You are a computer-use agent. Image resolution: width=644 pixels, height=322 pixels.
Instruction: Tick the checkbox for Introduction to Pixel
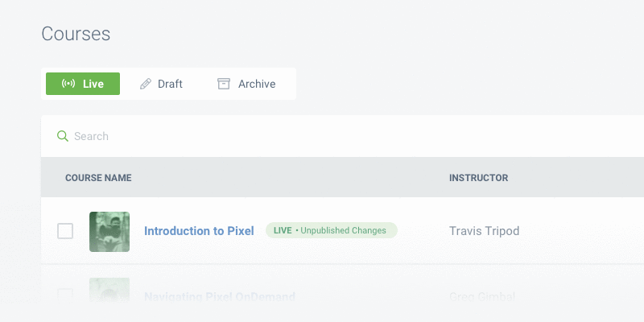point(65,232)
